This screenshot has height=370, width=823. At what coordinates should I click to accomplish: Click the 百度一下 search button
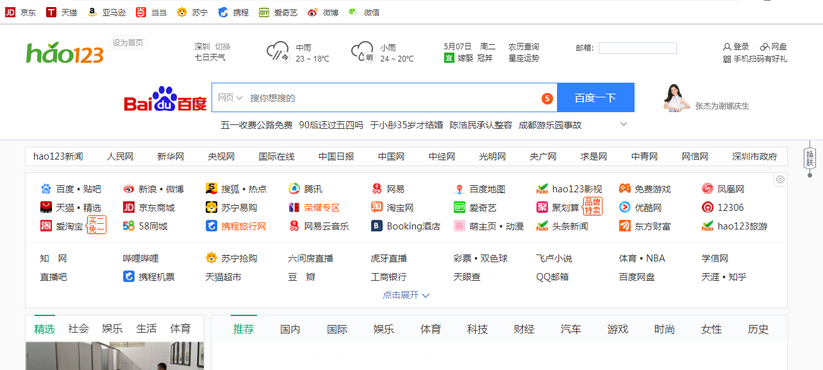coord(595,98)
